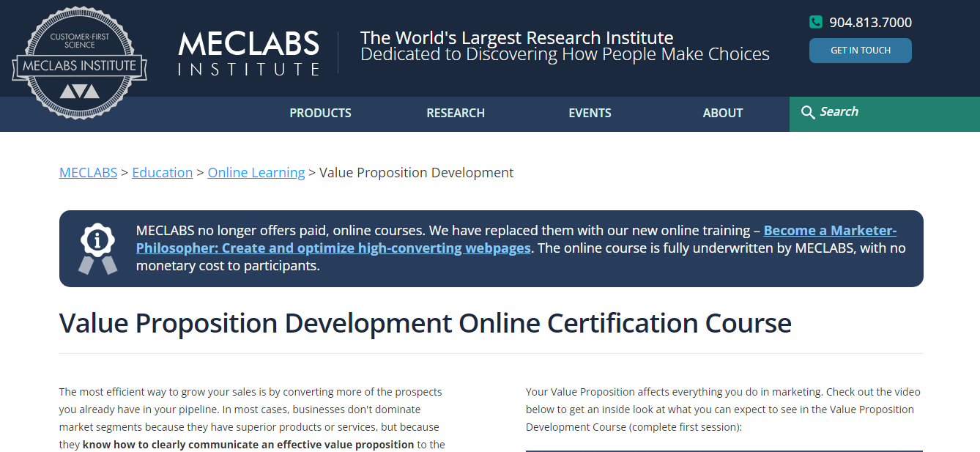Click the MECLABS breadcrumb link
This screenshot has width=980, height=452.
point(88,172)
